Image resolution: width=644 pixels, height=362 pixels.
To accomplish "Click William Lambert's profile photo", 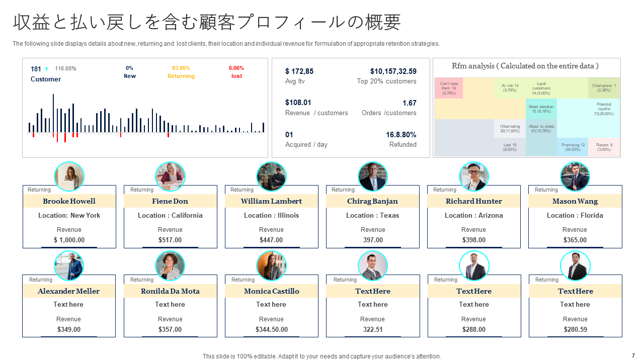I will click(271, 176).
